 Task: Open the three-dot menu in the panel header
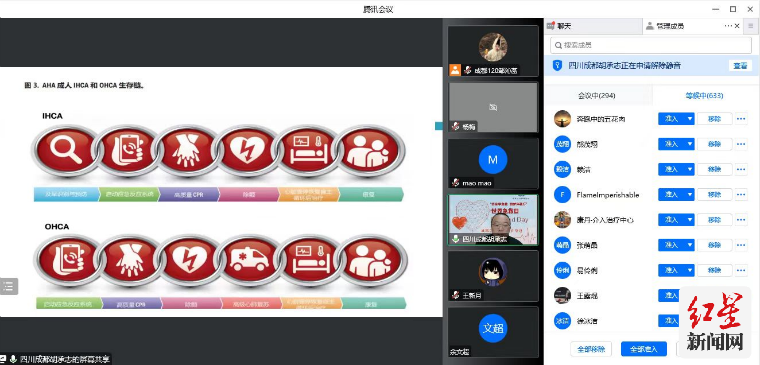tap(728, 26)
